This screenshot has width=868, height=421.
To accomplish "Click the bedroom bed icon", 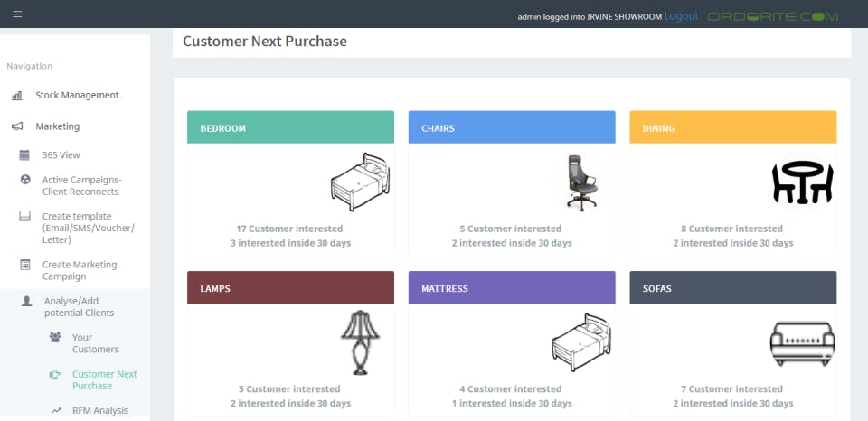I will (x=359, y=181).
